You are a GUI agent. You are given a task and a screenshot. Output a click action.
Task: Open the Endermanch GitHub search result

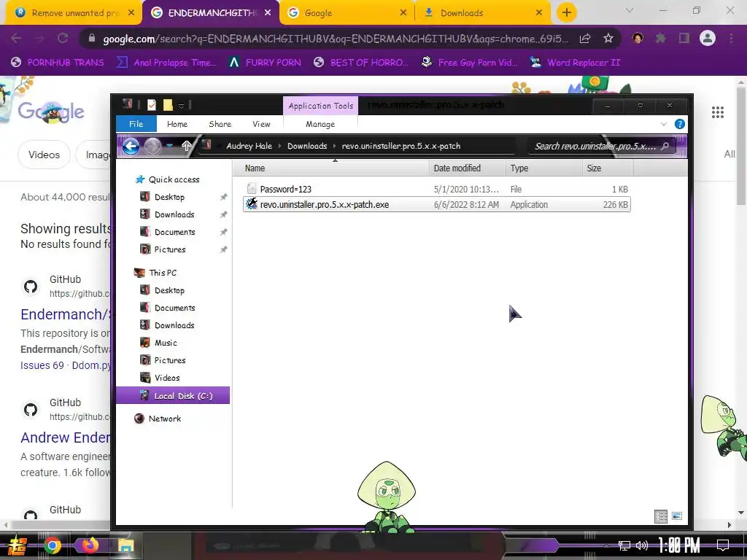coord(65,314)
